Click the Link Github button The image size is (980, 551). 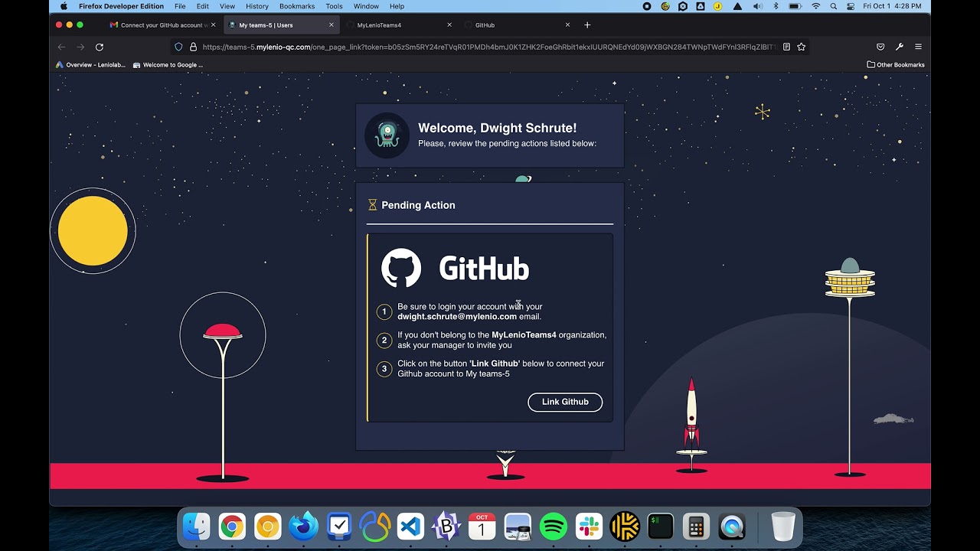(565, 402)
